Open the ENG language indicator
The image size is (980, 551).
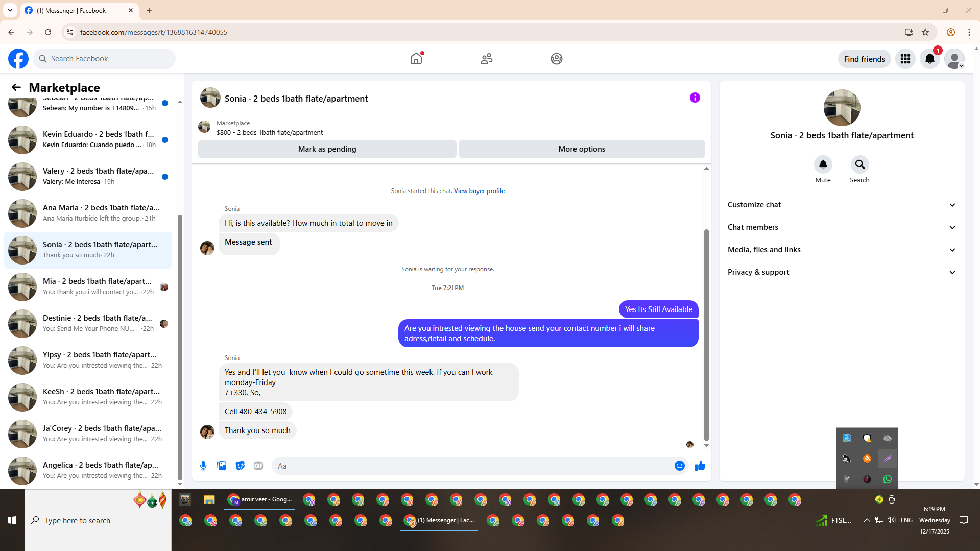(x=906, y=520)
